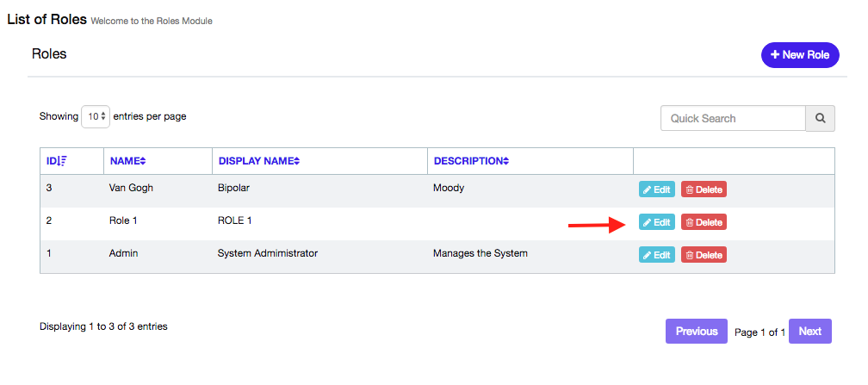Sort by the Display Name header
Screen dimensions: 868x385
[x=259, y=161]
